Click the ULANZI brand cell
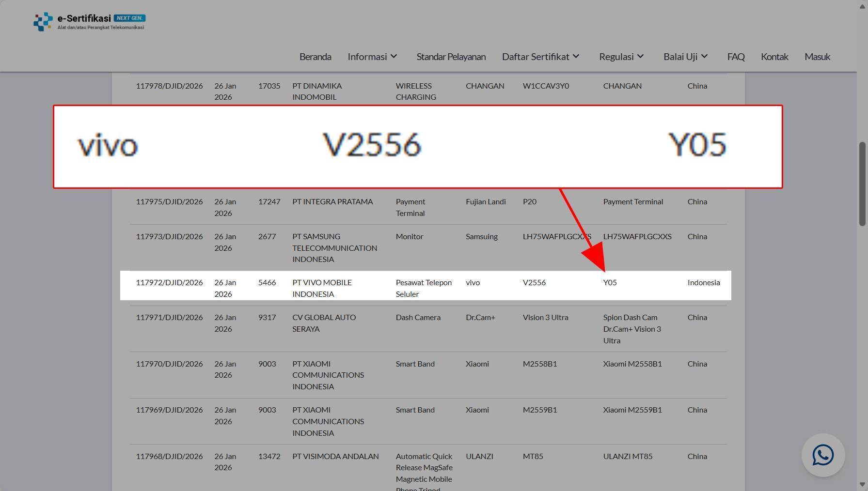The width and height of the screenshot is (868, 491). click(479, 456)
